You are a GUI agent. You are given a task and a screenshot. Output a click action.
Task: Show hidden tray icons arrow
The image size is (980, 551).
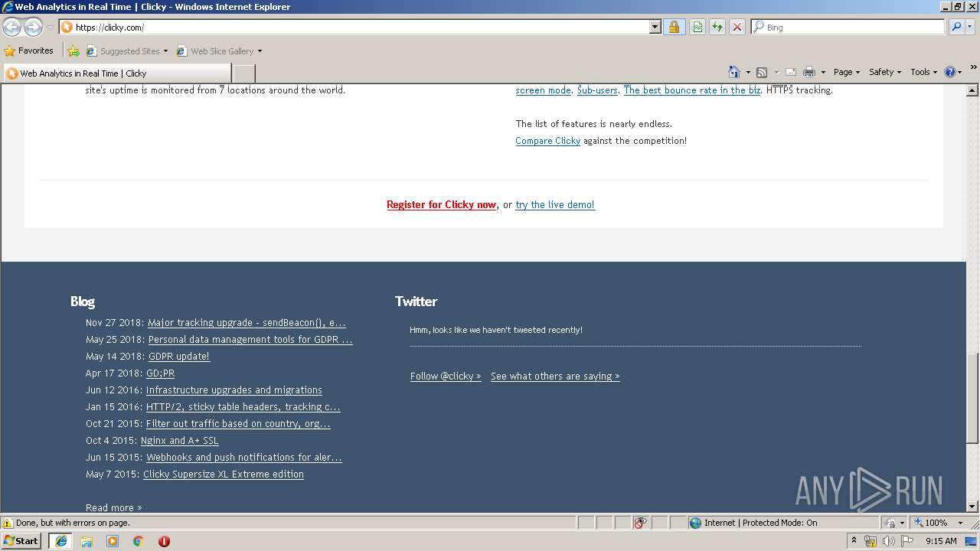[x=854, y=541]
